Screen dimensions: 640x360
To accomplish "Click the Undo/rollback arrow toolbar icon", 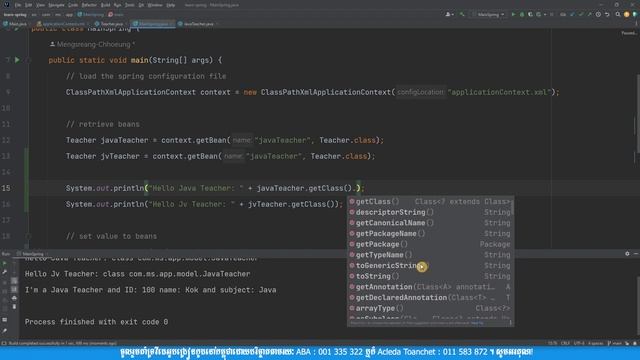I will point(607,14).
